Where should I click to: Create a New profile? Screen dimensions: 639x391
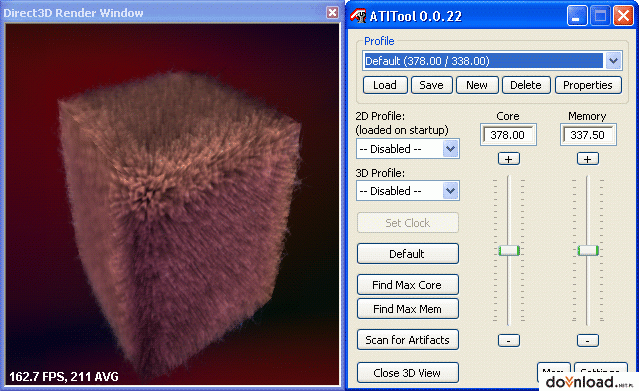click(477, 85)
